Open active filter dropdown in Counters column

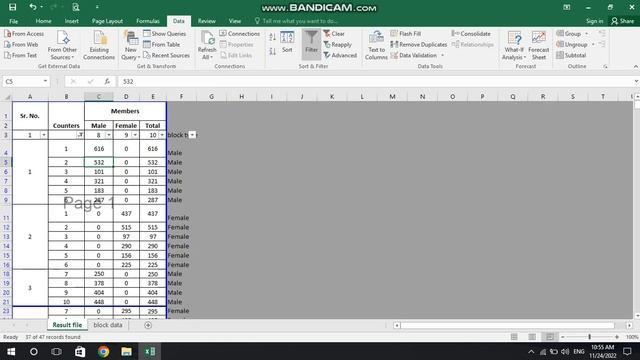coord(80,135)
